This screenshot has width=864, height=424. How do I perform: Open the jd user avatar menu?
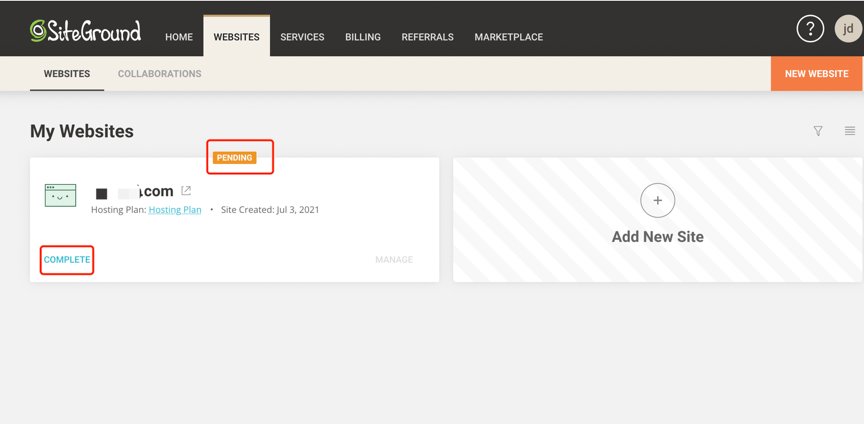click(x=849, y=29)
